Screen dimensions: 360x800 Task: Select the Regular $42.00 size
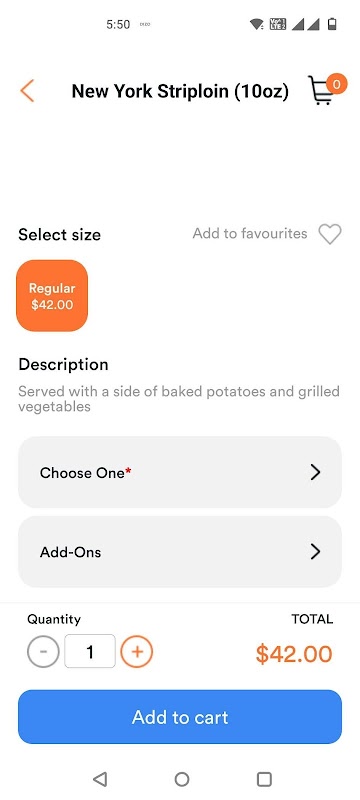[52, 296]
